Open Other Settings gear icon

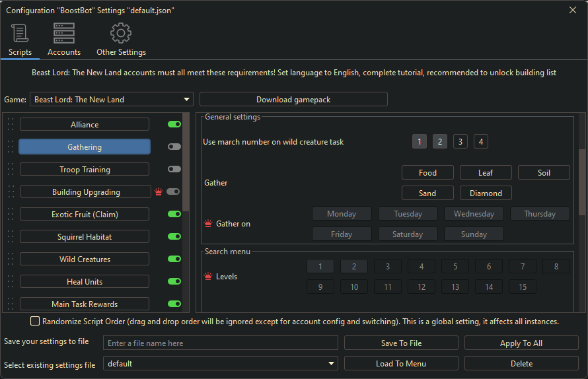click(x=121, y=33)
